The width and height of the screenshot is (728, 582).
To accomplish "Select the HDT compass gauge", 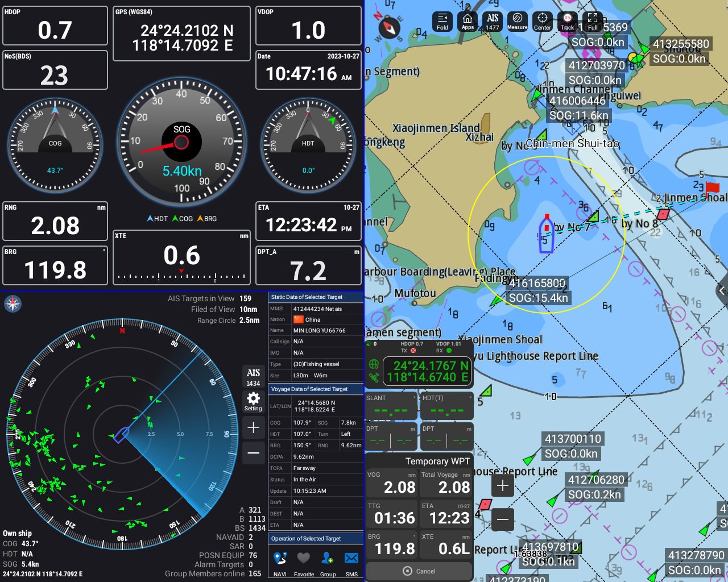I will coord(308,145).
